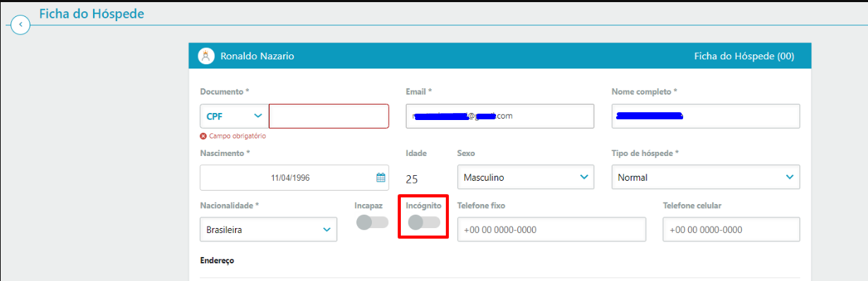
Task: Click the guest avatar icon beside Ronaldo Nazario
Action: click(x=206, y=56)
